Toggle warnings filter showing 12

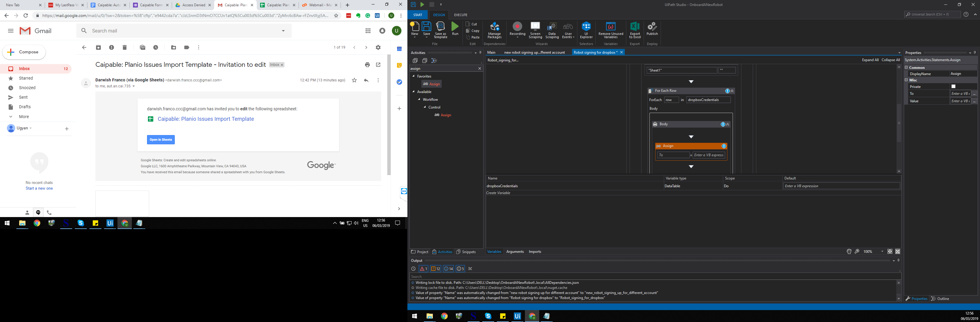[436, 269]
